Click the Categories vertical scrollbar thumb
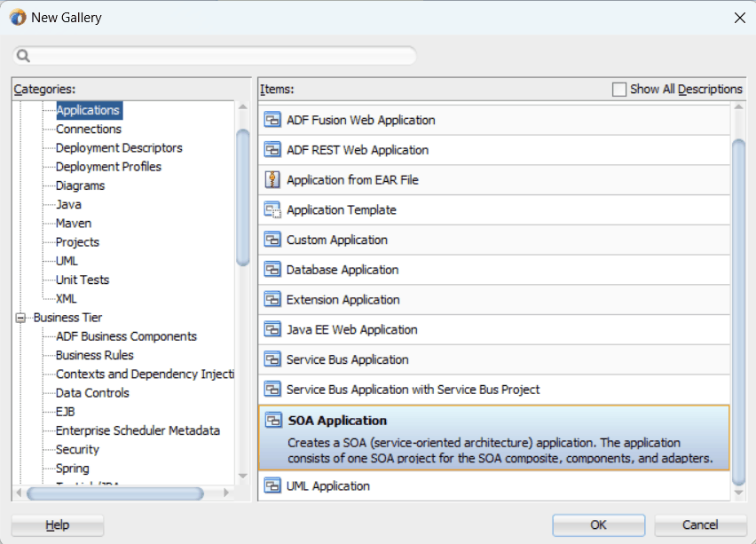The image size is (756, 544). coord(243,197)
